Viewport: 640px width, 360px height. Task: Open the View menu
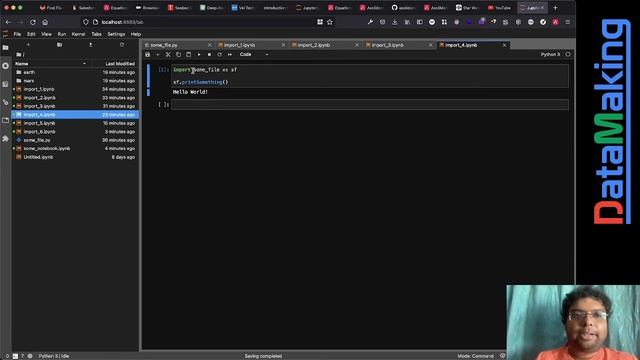click(x=47, y=34)
